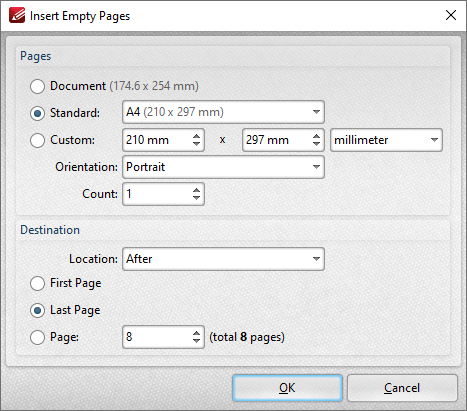Viewport: 467px width, 411px height.
Task: Select the Standard page size option
Action: [x=37, y=113]
